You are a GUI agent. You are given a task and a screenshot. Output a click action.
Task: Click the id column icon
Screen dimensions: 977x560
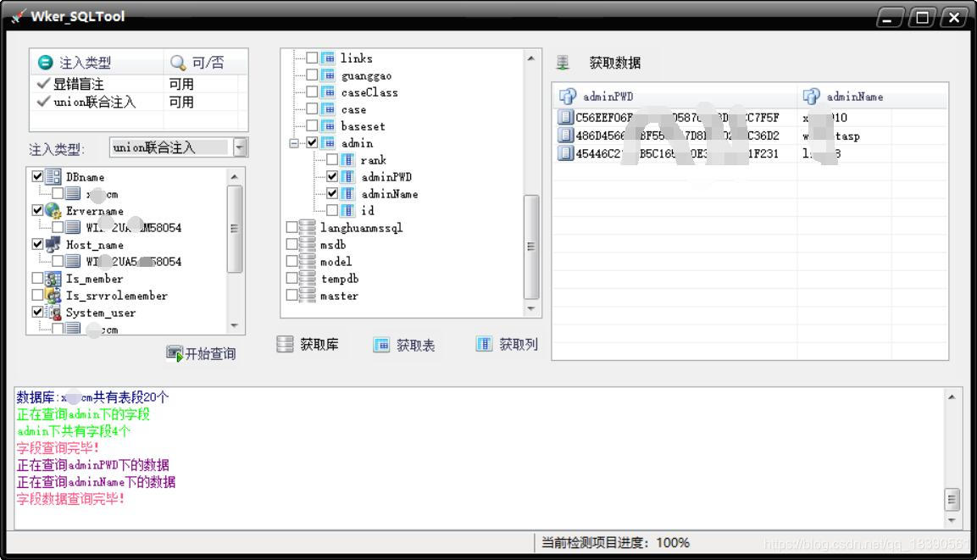pyautogui.click(x=348, y=210)
